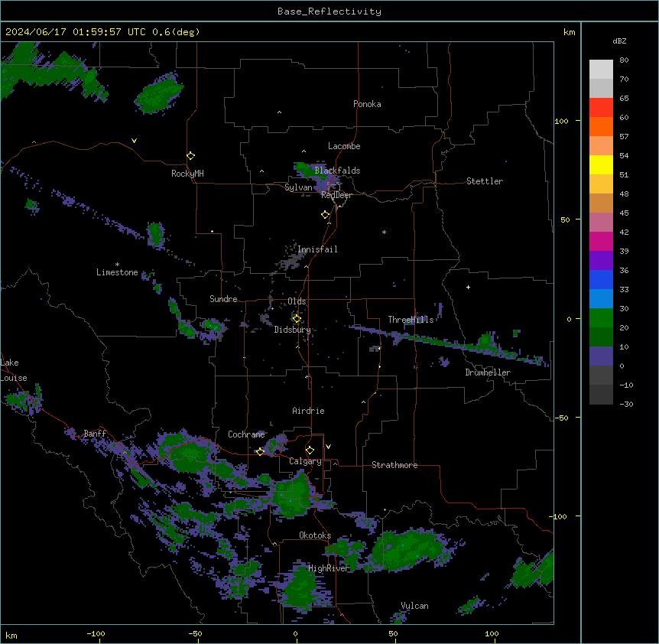Viewport: 659px width, 644px height.
Task: Click the Base_Reflectivity title text
Action: (x=329, y=11)
